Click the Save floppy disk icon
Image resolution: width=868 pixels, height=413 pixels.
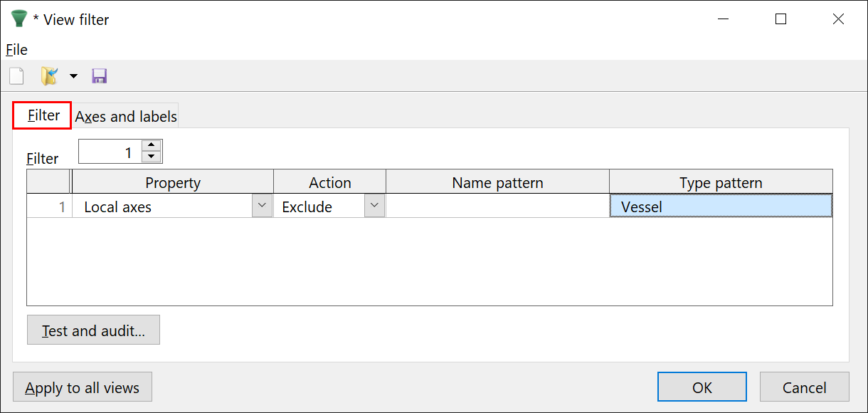(100, 76)
